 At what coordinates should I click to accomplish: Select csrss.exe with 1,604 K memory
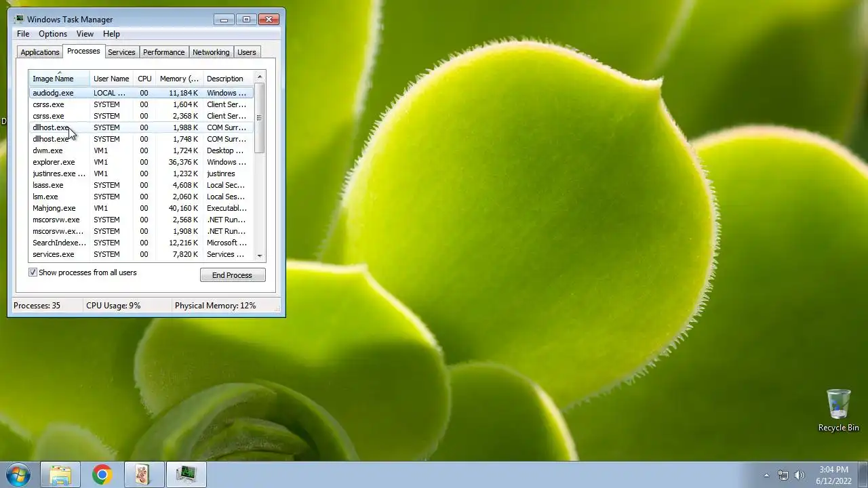tap(141, 104)
